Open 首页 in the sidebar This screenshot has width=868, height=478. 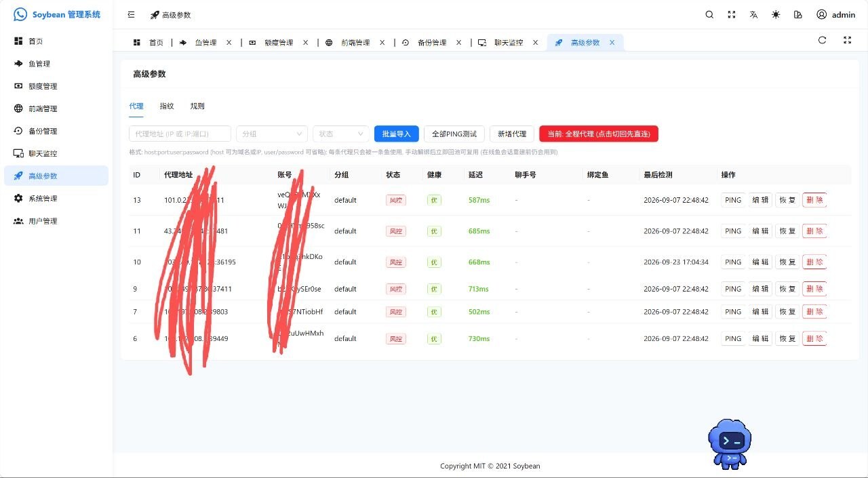pos(56,41)
